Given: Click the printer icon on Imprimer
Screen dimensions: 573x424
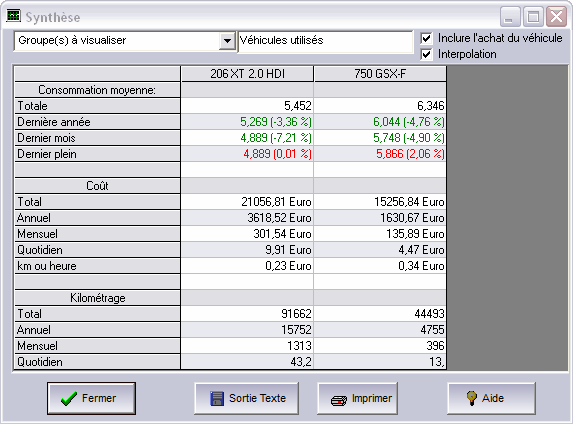Looking at the screenshot, I should pyautogui.click(x=339, y=401).
